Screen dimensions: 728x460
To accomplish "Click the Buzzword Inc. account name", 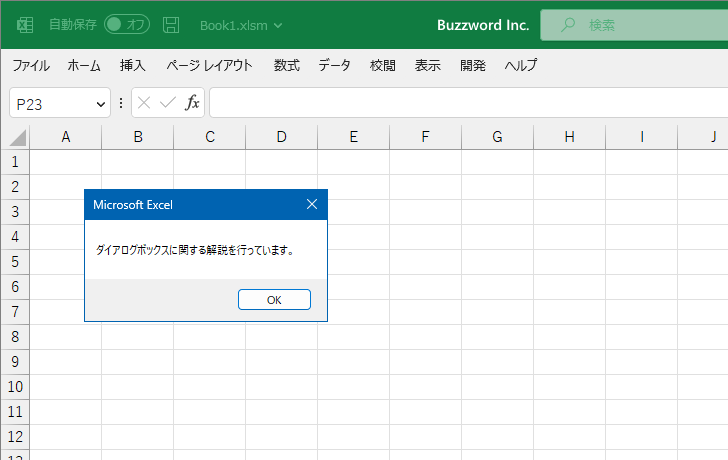I will (x=483, y=25).
